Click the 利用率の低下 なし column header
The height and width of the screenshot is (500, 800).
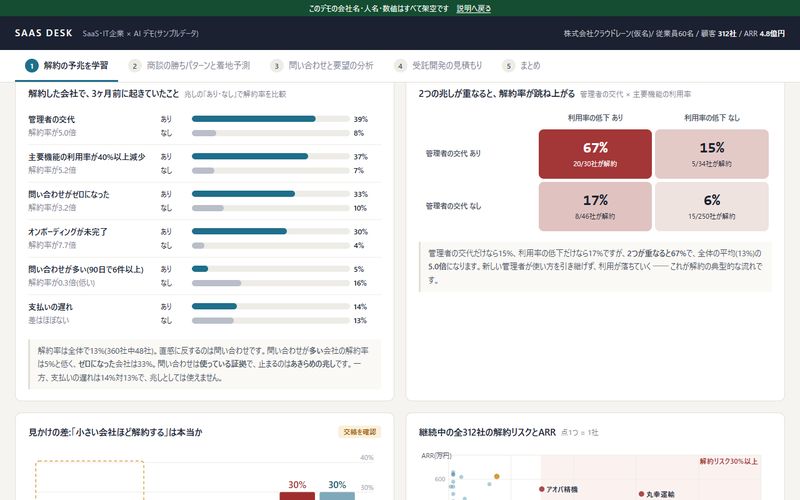712,118
